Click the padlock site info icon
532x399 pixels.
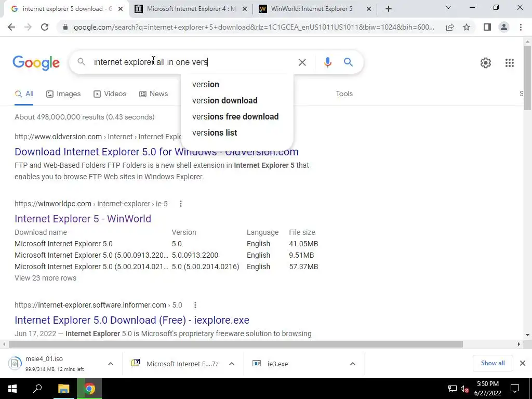pyautogui.click(x=65, y=27)
